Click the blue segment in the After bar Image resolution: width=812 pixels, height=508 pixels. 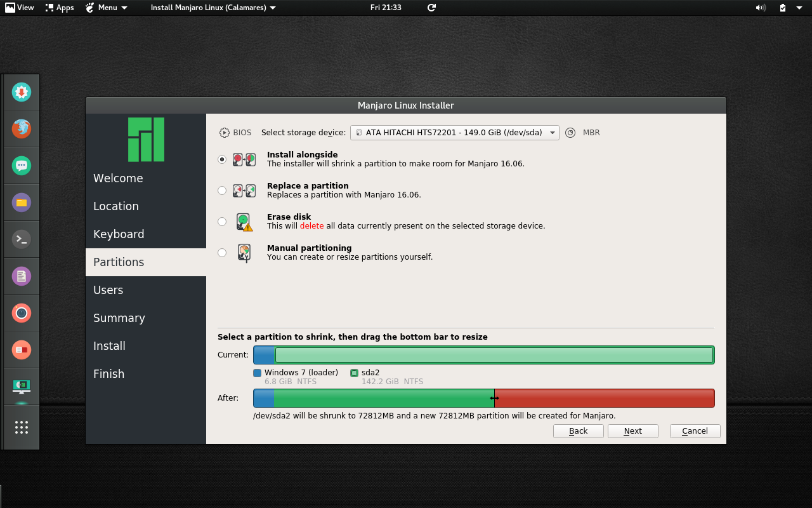pyautogui.click(x=264, y=398)
